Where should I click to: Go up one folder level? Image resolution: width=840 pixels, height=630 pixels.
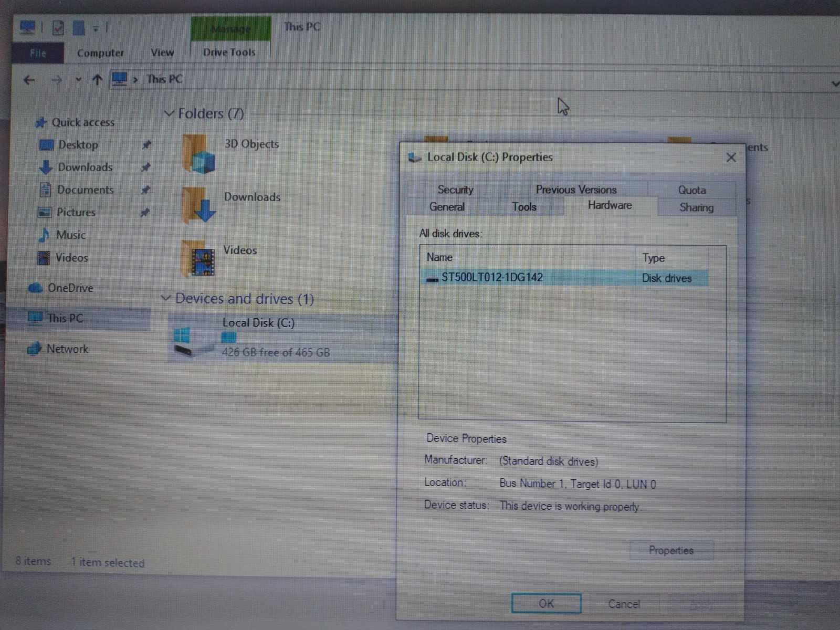(x=97, y=80)
